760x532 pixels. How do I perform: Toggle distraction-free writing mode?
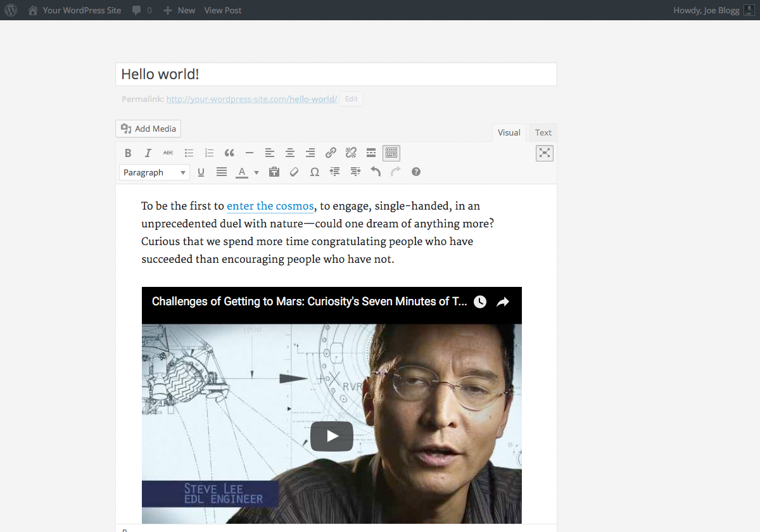click(545, 153)
